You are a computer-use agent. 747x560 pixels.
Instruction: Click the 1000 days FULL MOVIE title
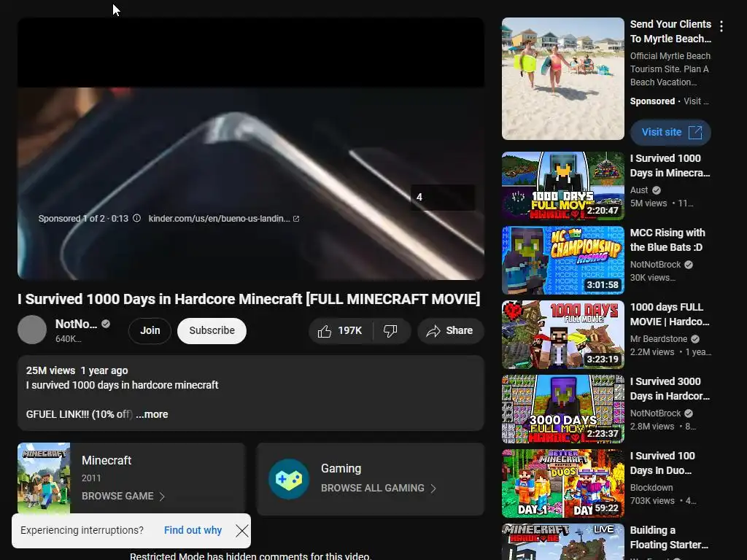pyautogui.click(x=670, y=314)
